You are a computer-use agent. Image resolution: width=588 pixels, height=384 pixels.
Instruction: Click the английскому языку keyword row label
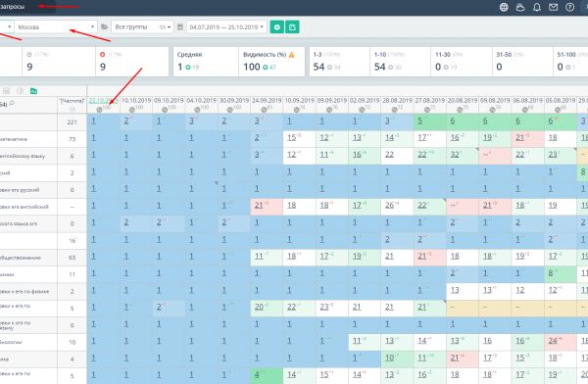tap(23, 156)
